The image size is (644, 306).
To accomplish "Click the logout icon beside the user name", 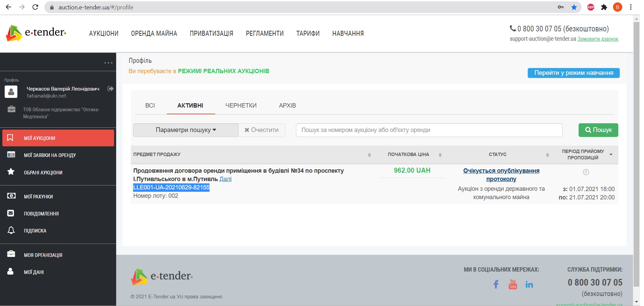I will point(110,89).
